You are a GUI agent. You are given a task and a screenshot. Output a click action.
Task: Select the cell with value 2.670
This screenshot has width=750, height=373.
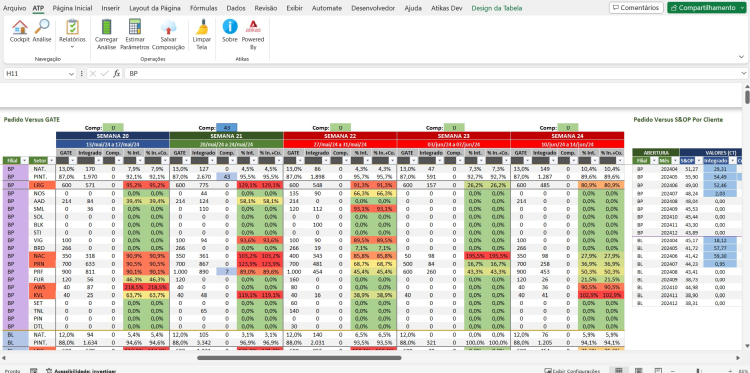tap(203, 176)
